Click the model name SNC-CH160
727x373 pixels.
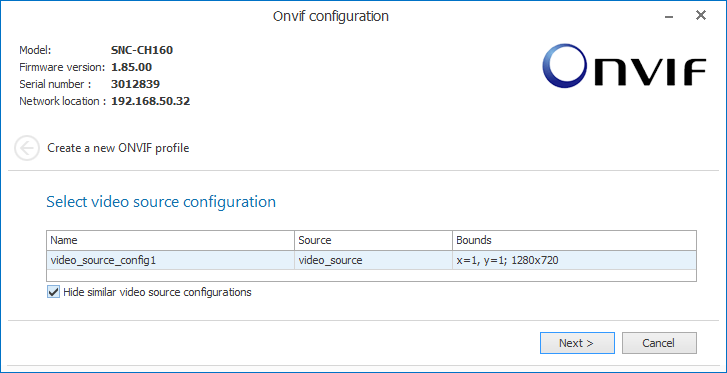(142, 50)
